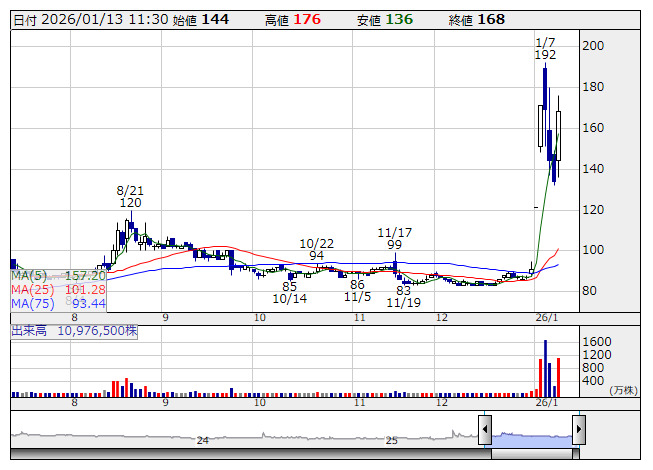The image size is (653, 470).
Task: Click the 終値 168 value in header
Action: click(490, 19)
